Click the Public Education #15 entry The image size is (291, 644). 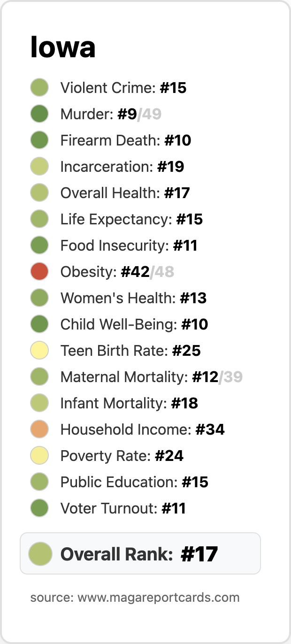(x=119, y=482)
